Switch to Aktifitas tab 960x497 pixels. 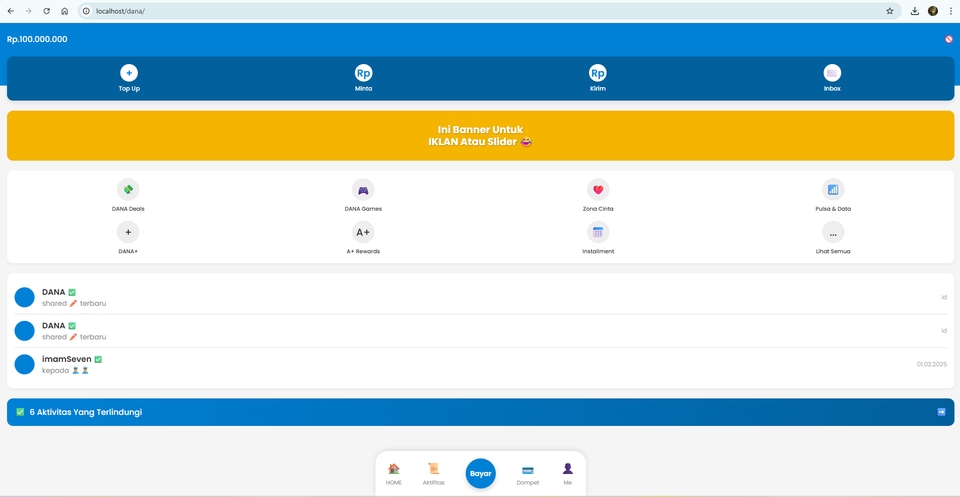tap(433, 474)
